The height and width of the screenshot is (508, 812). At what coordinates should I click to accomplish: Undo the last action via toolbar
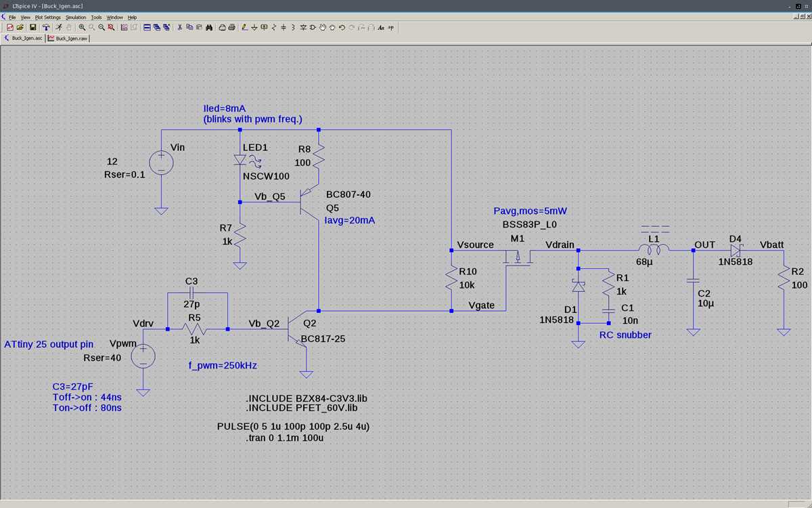pos(342,27)
